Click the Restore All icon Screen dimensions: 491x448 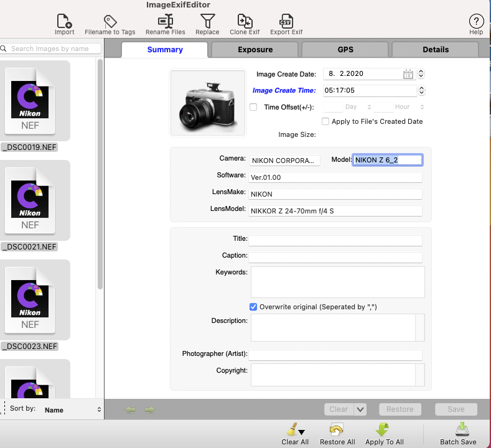(337, 429)
